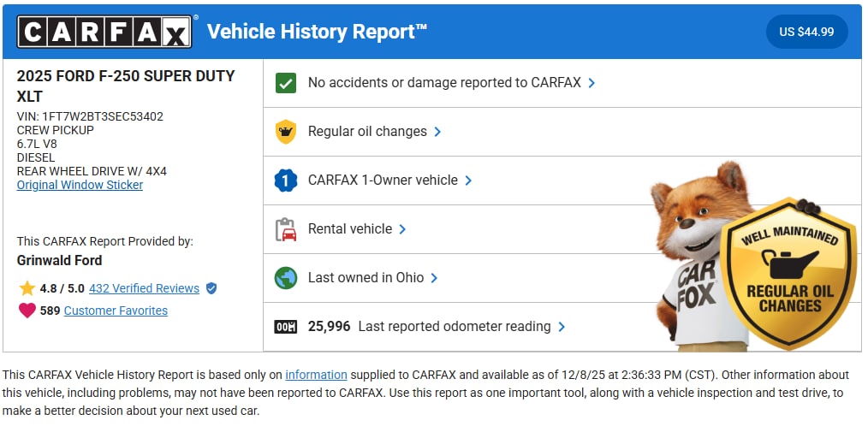Click the blue verified shield icon
868x438 pixels.
[211, 288]
